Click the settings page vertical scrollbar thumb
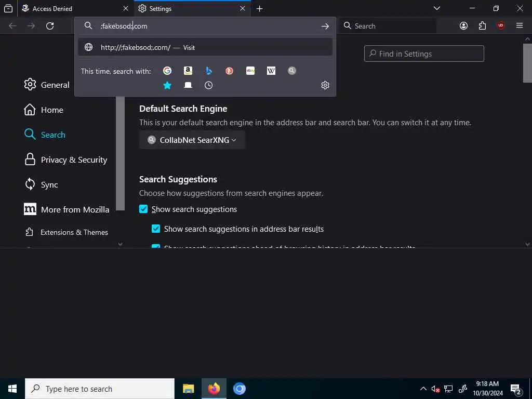The width and height of the screenshot is (532, 399). point(527,63)
